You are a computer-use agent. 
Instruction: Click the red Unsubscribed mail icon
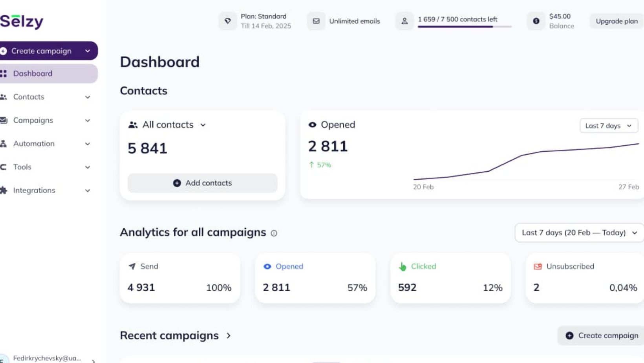coord(538,266)
